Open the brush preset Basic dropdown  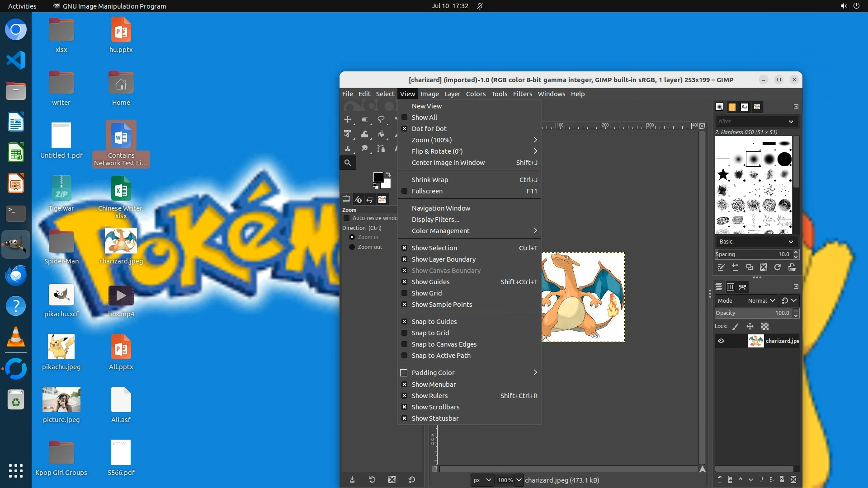[756, 242]
